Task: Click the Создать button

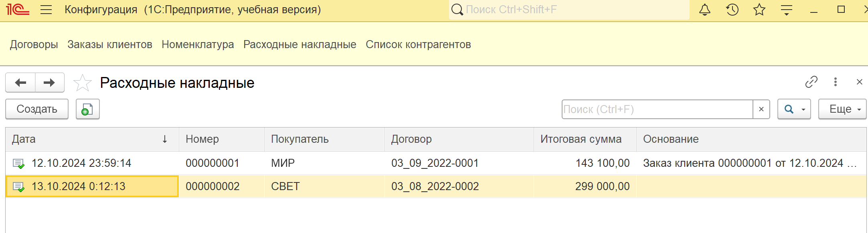Action: [x=37, y=109]
